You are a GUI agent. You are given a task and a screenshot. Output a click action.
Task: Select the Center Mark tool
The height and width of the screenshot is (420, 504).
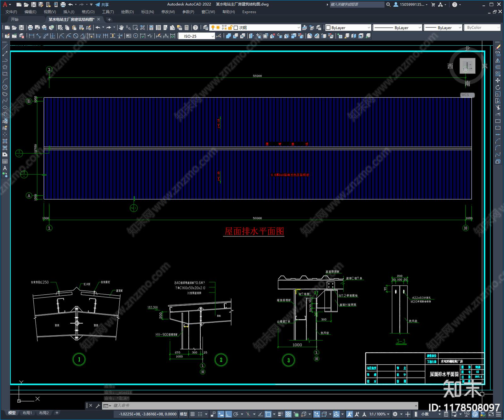tap(135, 36)
